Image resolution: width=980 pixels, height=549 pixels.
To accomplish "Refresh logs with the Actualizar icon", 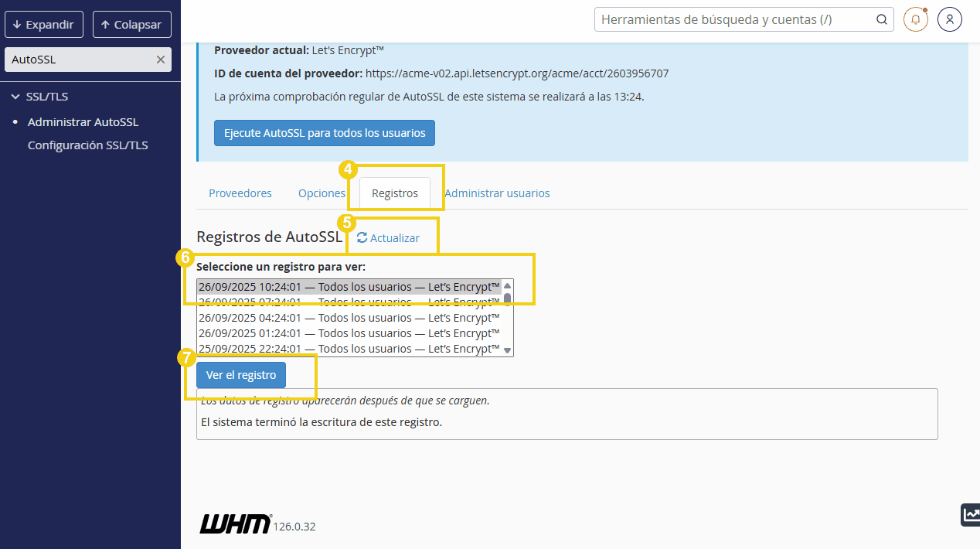I will 362,238.
